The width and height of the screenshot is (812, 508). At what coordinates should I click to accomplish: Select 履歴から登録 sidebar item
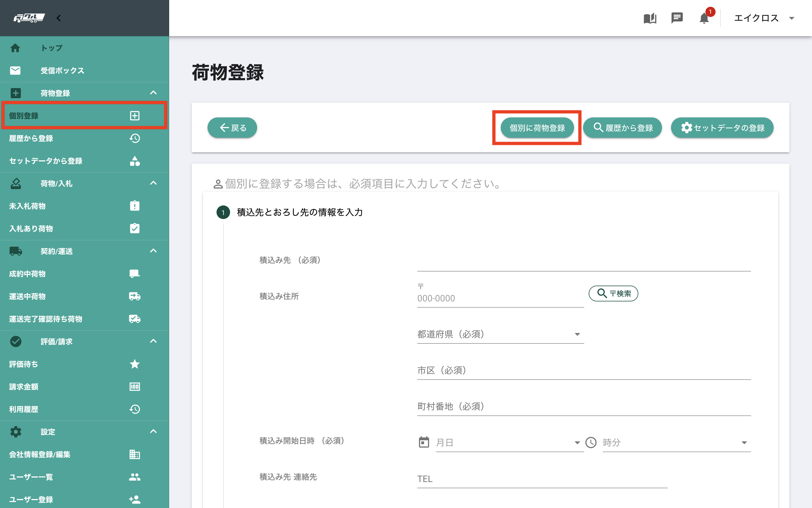85,138
